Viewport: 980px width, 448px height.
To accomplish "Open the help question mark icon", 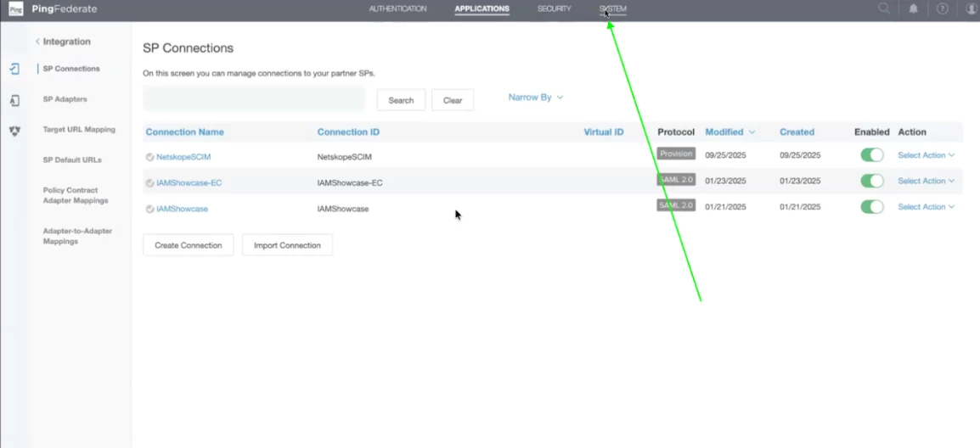I will click(943, 8).
